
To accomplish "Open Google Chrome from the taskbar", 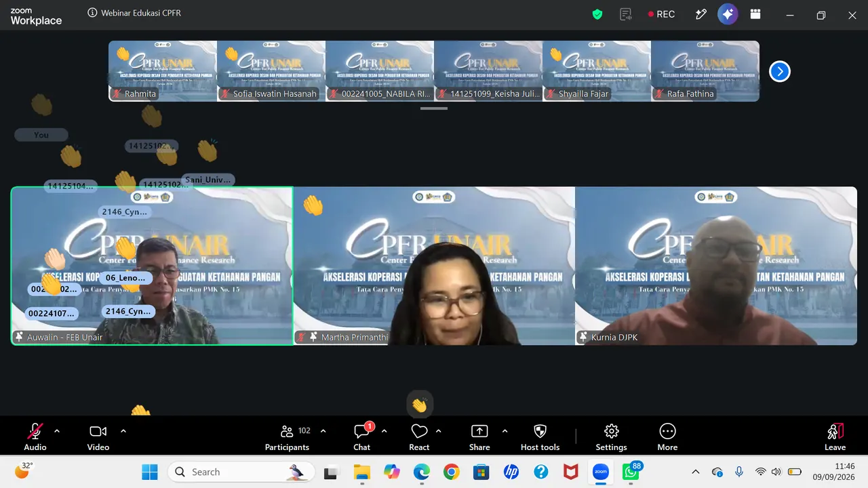I will [x=451, y=472].
